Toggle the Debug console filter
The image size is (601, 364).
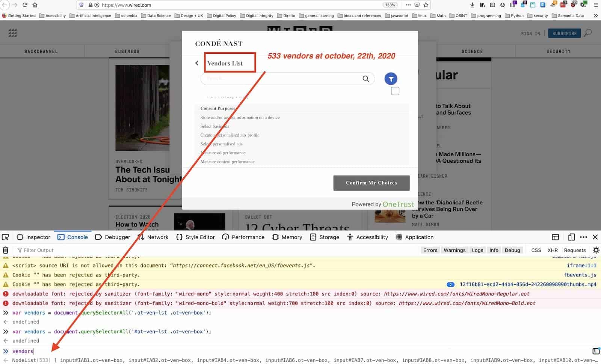(x=512, y=250)
